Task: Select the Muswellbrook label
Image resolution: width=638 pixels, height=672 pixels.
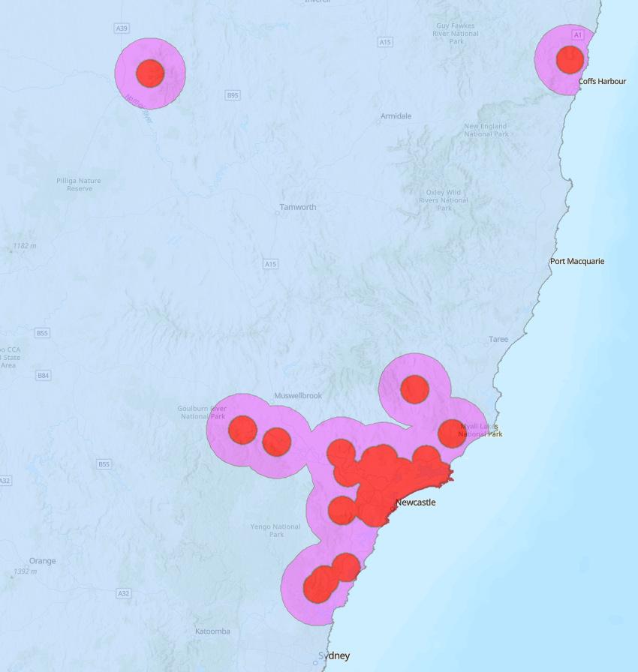Action: (x=298, y=395)
